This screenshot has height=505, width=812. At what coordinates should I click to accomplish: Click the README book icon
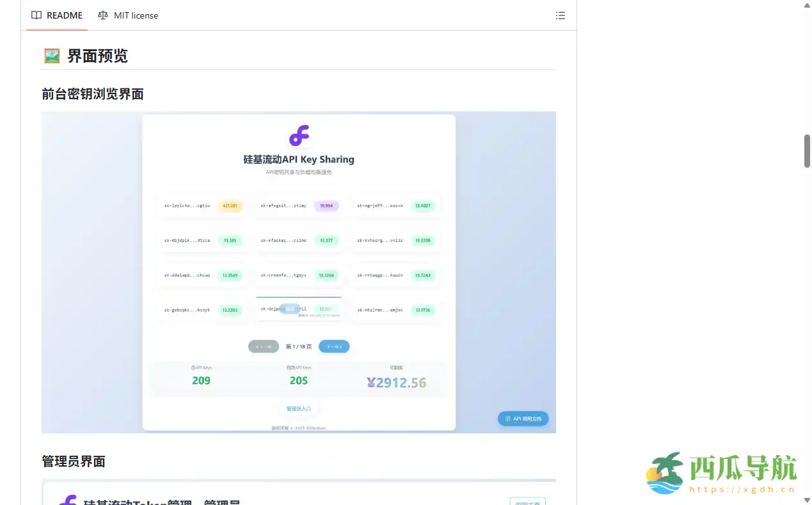pos(36,15)
